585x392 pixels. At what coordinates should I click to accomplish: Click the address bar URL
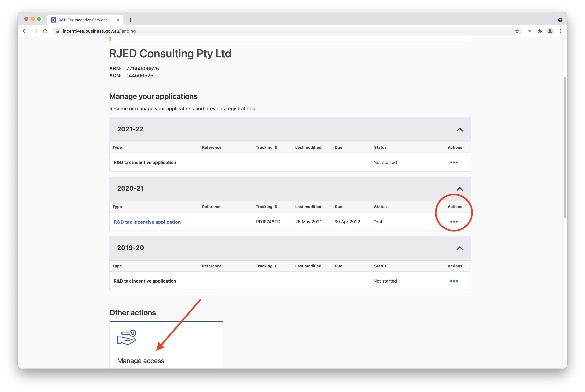[x=99, y=31]
